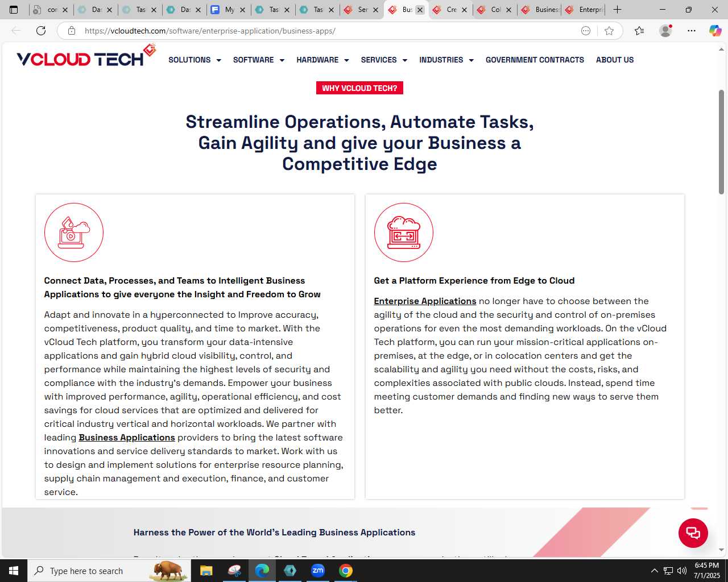Open File Explorer from taskbar
Viewport: 728px width, 582px height.
206,571
